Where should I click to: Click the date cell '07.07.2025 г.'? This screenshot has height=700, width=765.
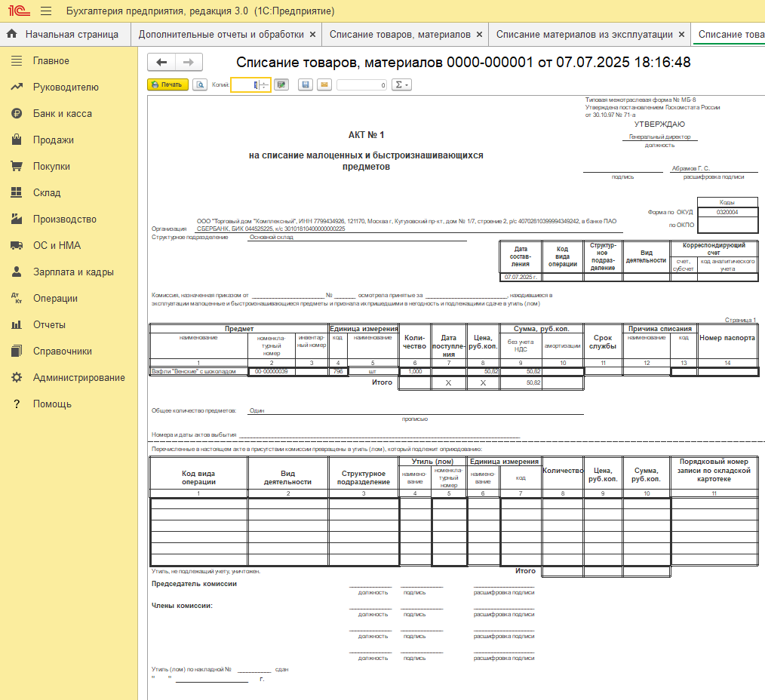[521, 277]
